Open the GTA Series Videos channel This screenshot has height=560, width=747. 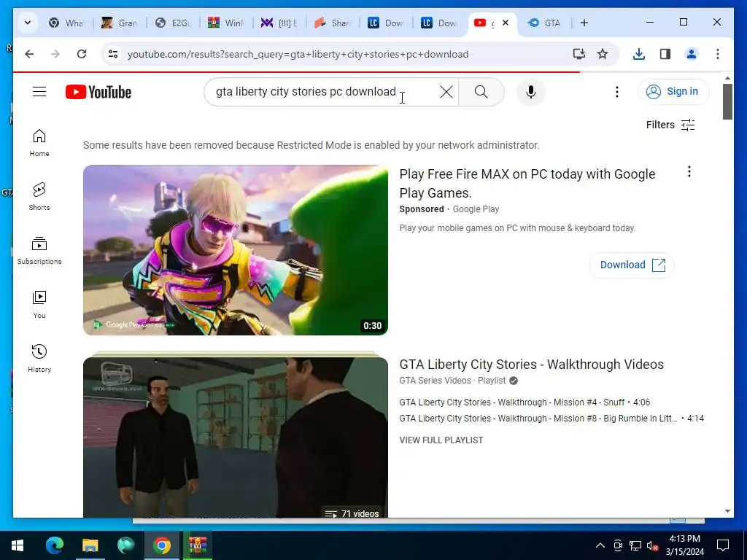pos(435,381)
